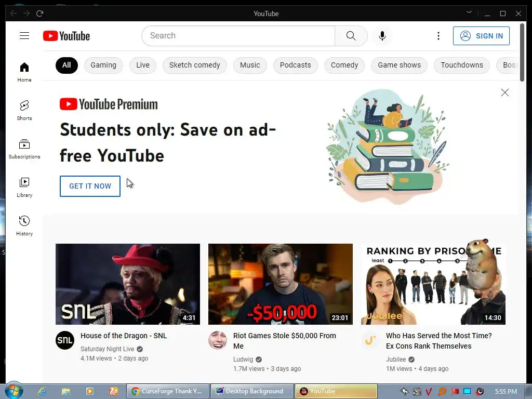Select the Touchdowns filter chip

(462, 65)
